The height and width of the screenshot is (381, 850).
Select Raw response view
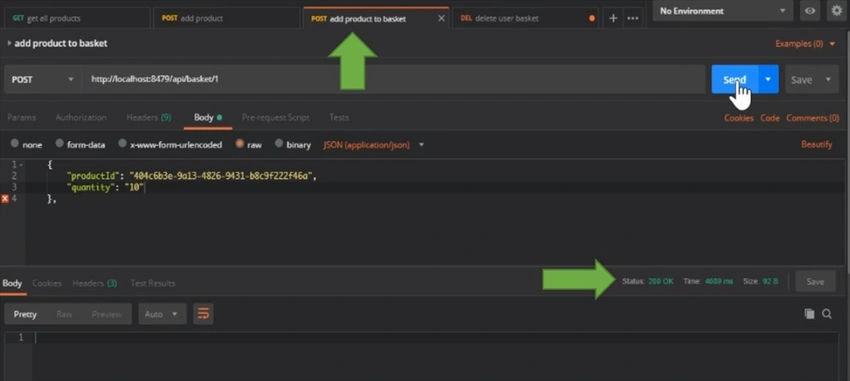64,314
